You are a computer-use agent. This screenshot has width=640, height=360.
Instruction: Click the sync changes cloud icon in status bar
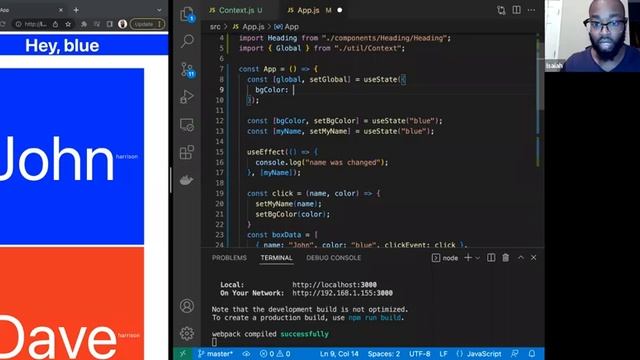246,354
